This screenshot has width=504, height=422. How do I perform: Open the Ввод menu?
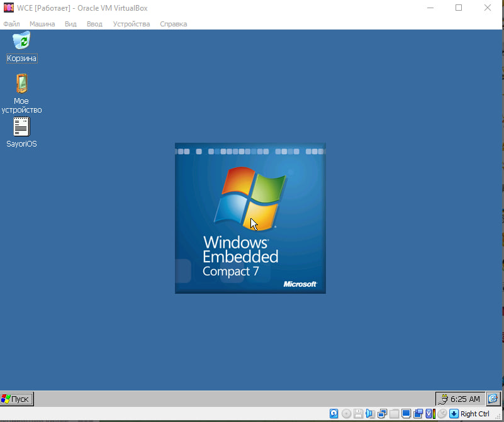click(x=94, y=24)
